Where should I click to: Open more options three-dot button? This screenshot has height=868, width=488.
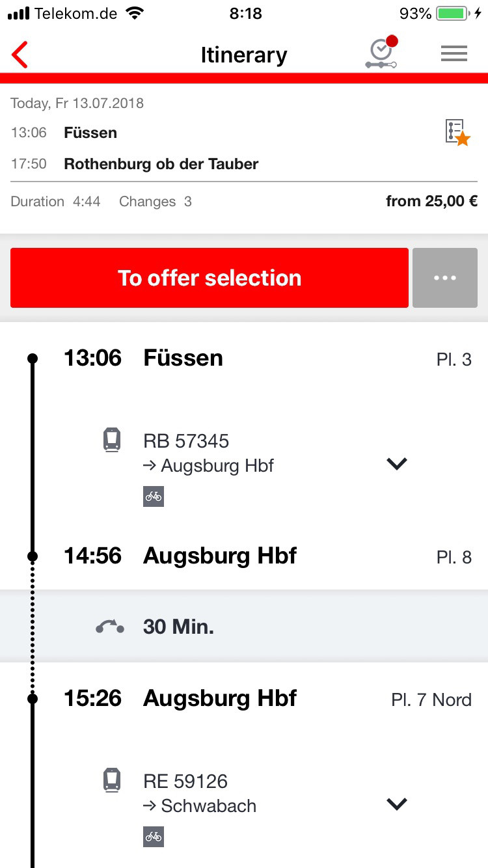click(x=445, y=278)
